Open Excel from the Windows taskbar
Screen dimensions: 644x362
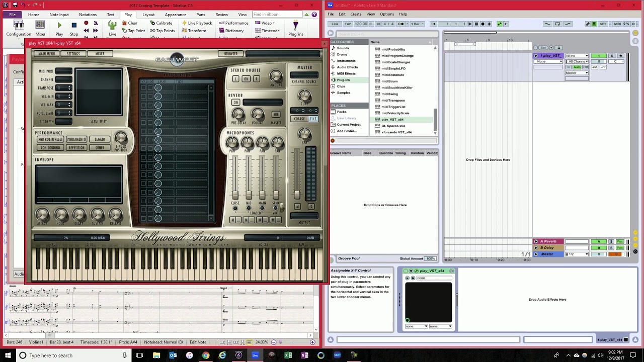pos(288,355)
